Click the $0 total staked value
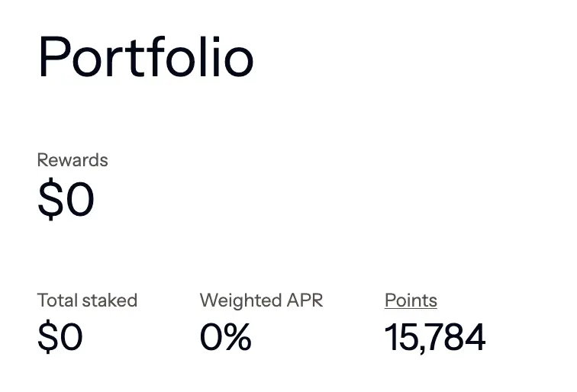 (x=60, y=336)
